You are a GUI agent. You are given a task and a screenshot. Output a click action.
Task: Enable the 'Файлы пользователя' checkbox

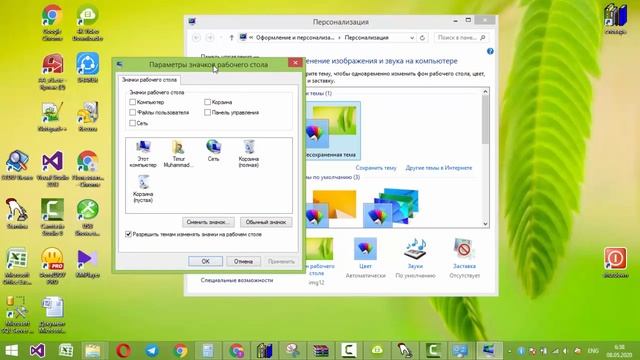click(x=133, y=112)
